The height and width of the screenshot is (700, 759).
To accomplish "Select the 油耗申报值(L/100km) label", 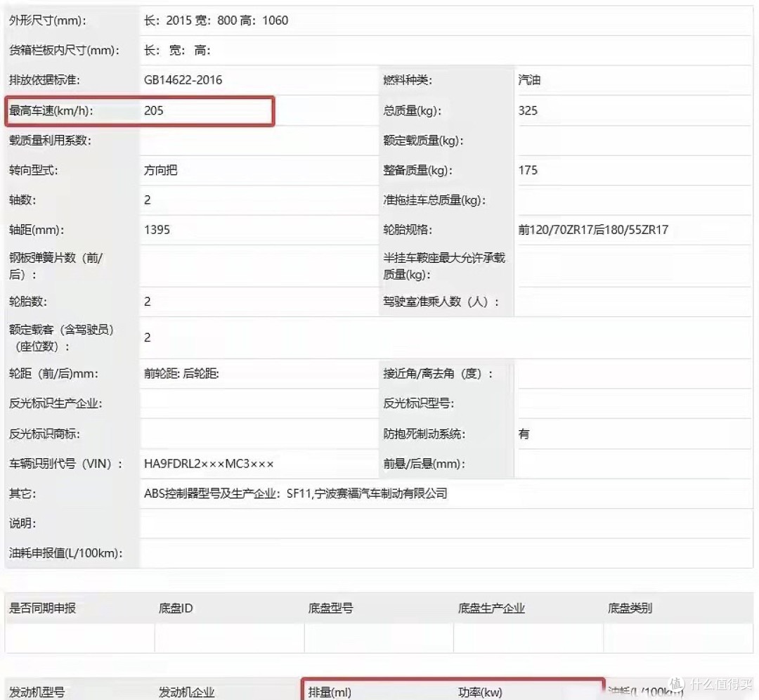I will click(x=65, y=553).
